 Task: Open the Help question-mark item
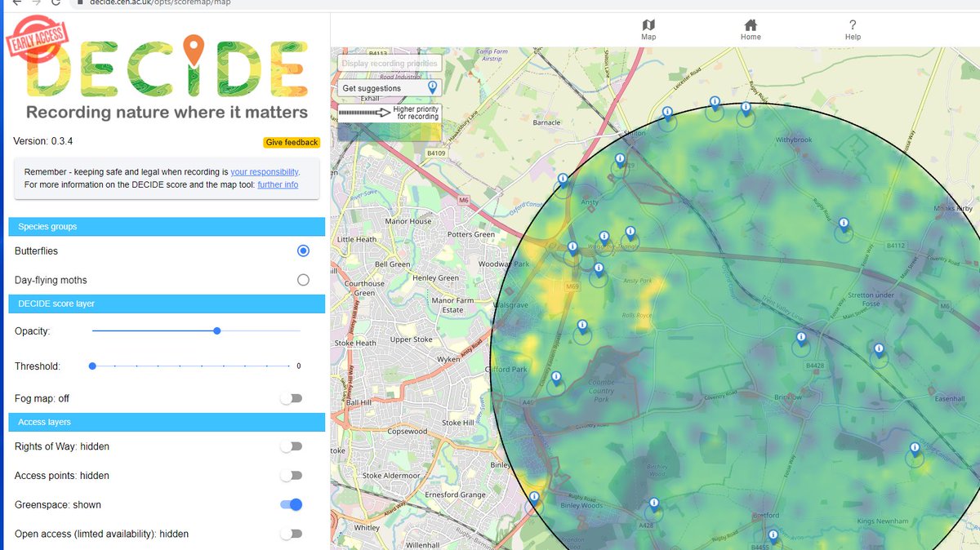point(853,30)
